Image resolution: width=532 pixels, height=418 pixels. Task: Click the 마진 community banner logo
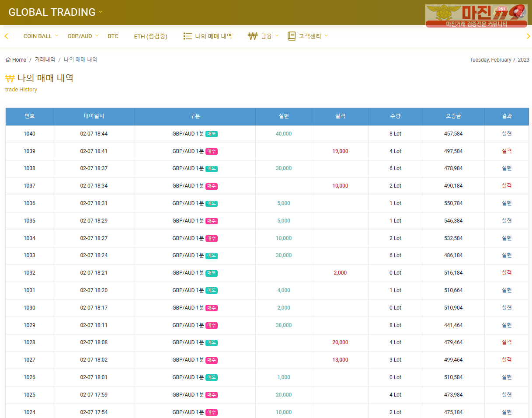coord(476,16)
